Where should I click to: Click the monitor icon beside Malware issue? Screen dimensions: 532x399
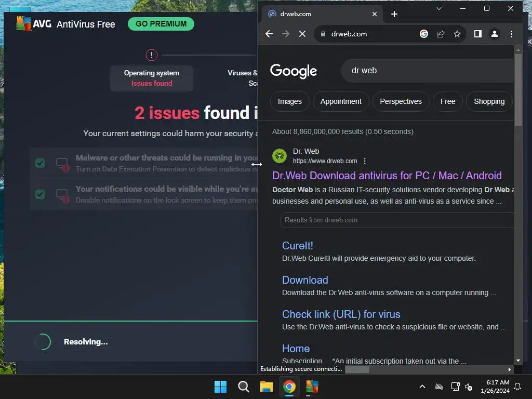[x=63, y=164]
